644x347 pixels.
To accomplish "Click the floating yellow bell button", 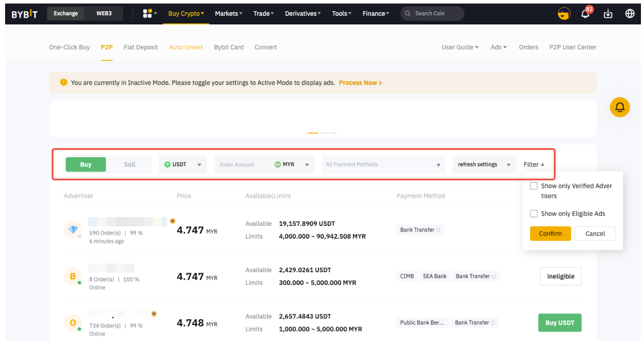I will click(x=620, y=107).
